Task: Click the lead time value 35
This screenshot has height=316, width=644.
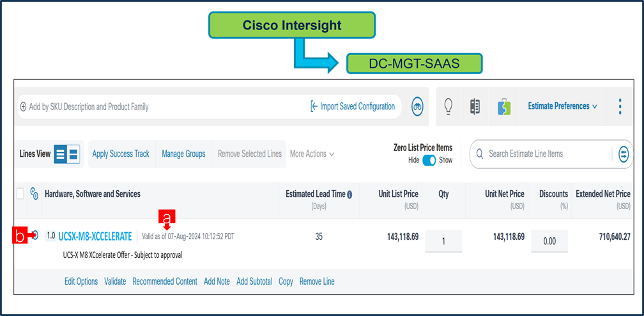Action: tap(319, 237)
